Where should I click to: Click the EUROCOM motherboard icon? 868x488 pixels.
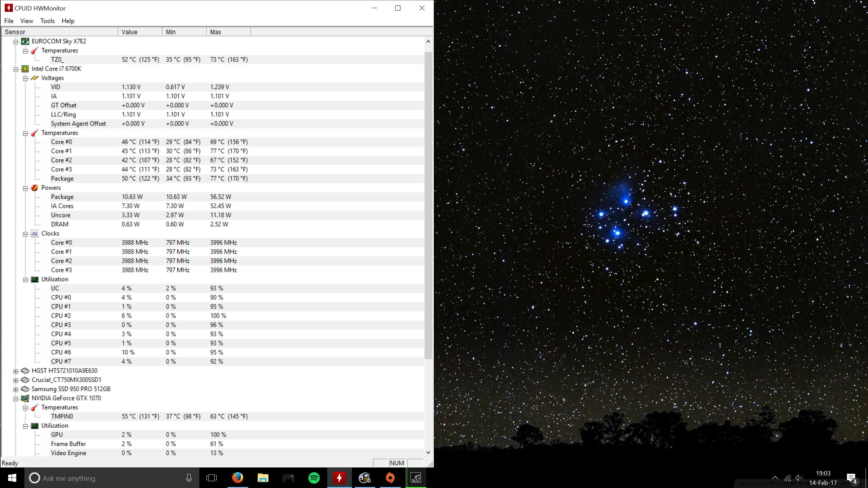[25, 41]
